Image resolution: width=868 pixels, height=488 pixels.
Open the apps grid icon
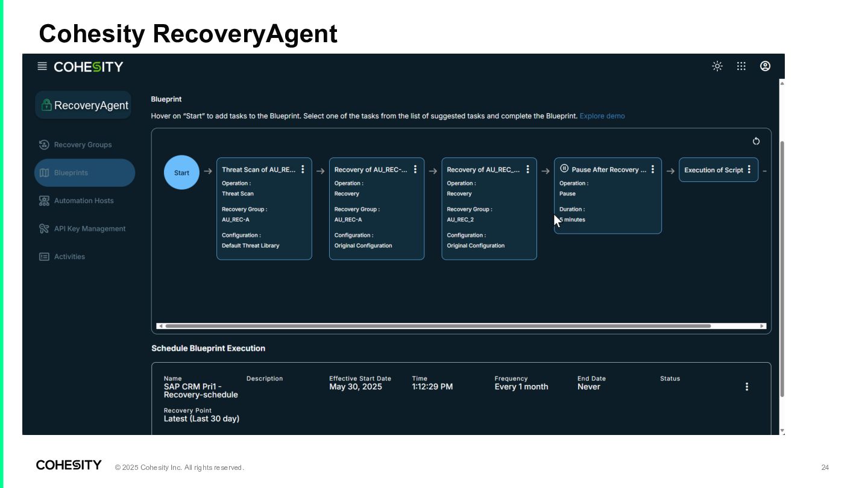741,66
